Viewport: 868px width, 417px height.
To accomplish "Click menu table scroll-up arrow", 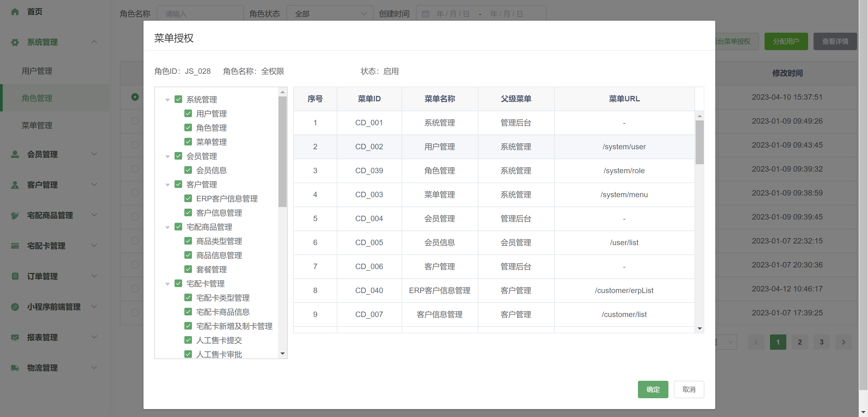I will click(699, 116).
